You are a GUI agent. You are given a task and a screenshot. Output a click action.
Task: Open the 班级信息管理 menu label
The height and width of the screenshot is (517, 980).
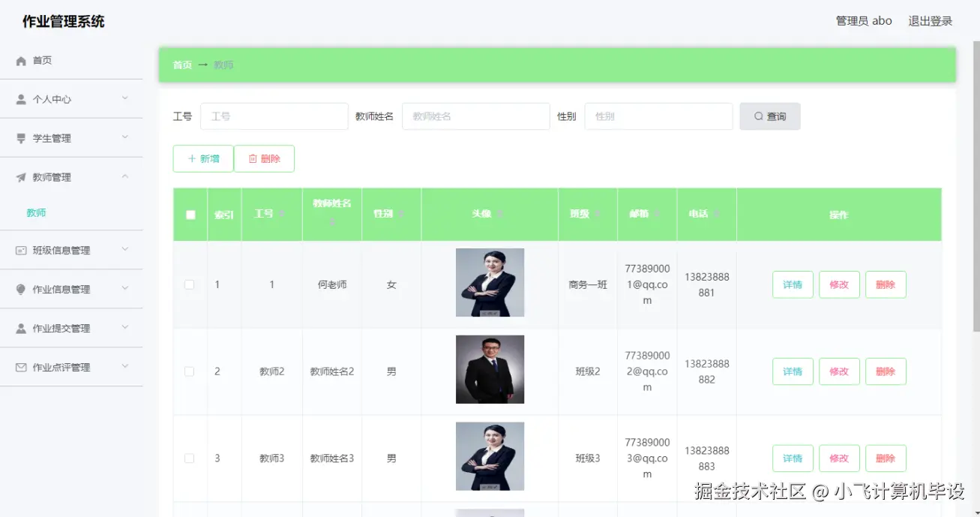(61, 251)
